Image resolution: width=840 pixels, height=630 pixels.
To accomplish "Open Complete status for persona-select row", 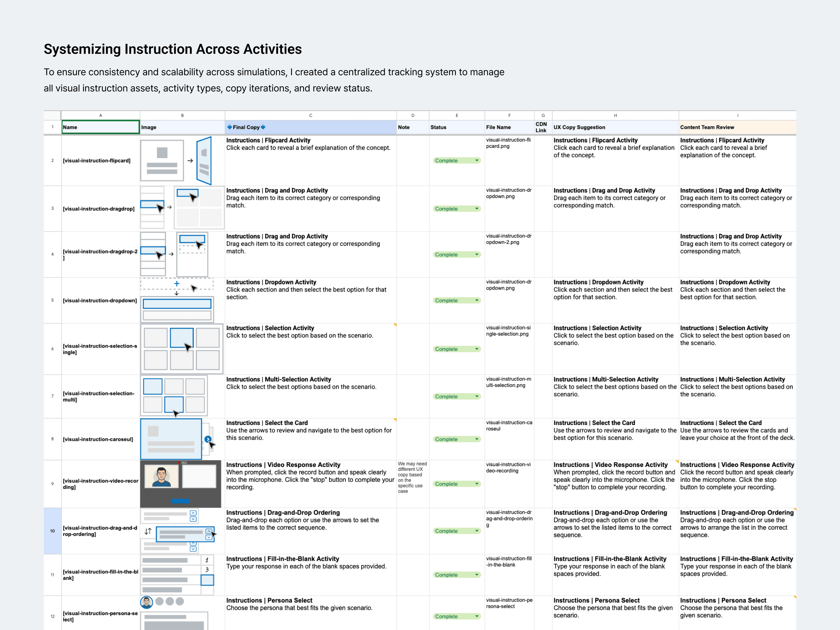I will (x=477, y=616).
